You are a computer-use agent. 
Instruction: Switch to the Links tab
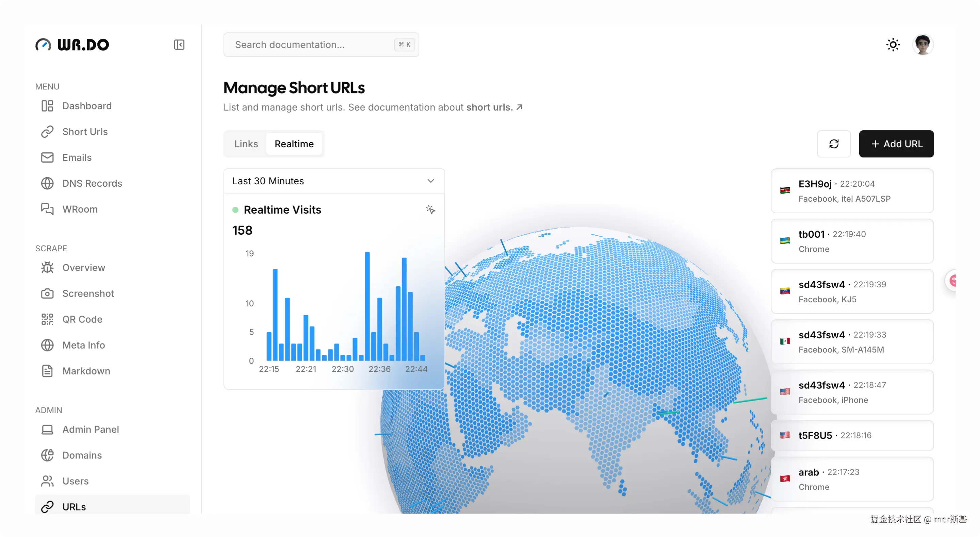246,144
